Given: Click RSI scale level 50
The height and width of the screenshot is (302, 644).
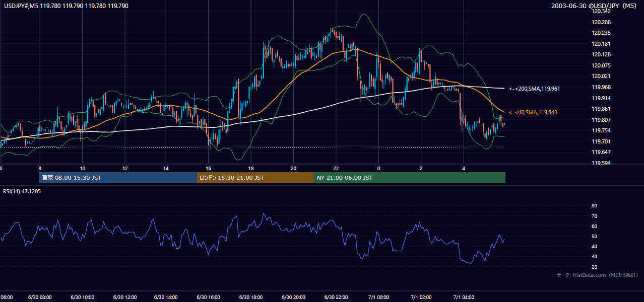Looking at the screenshot, I should point(594,236).
